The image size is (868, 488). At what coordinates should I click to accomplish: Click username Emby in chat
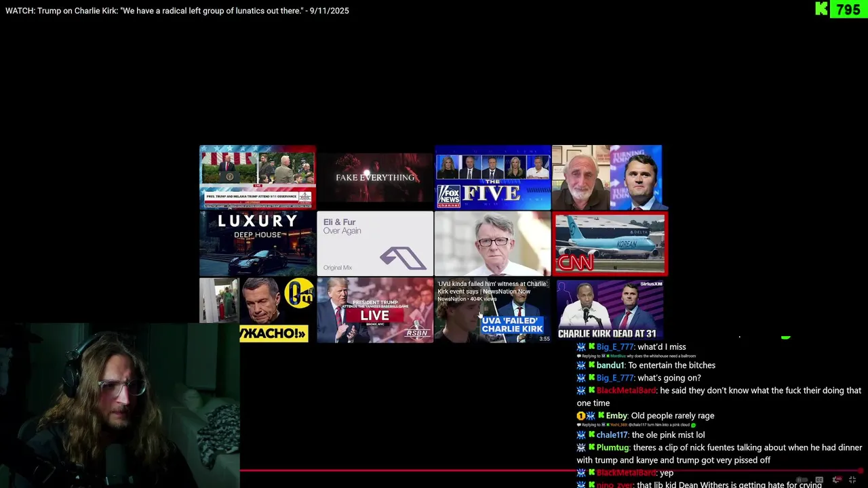pos(616,415)
